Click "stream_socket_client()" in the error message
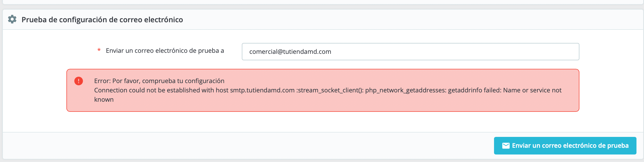This screenshot has width=644, height=162. click(x=331, y=90)
